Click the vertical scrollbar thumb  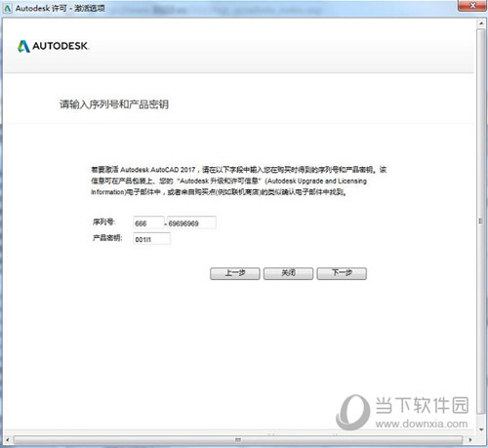point(481,222)
